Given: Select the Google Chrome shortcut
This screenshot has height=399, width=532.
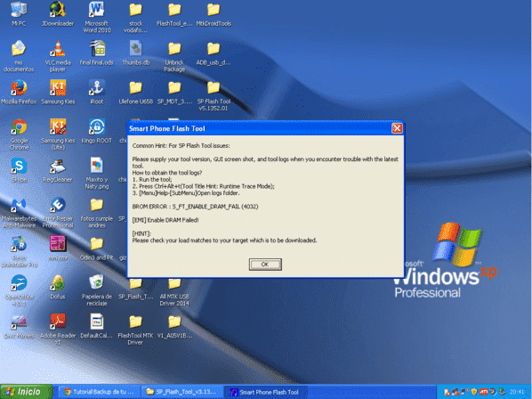Looking at the screenshot, I should [x=19, y=134].
